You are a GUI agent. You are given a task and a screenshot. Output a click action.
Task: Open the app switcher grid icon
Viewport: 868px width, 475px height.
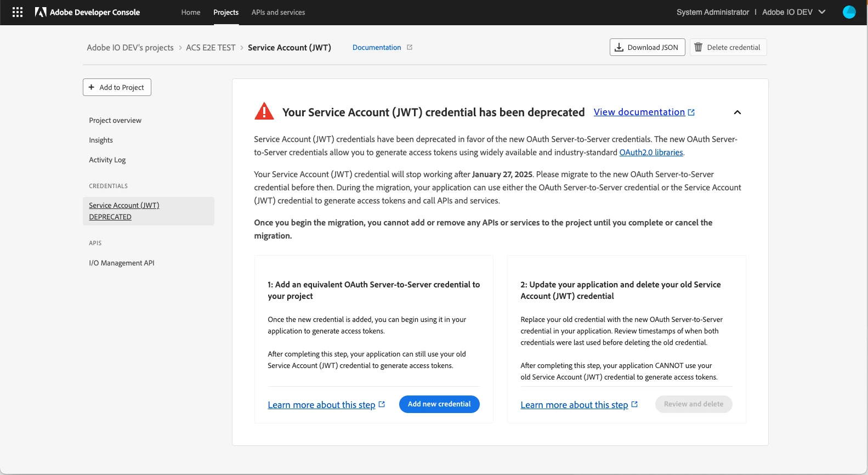point(18,12)
